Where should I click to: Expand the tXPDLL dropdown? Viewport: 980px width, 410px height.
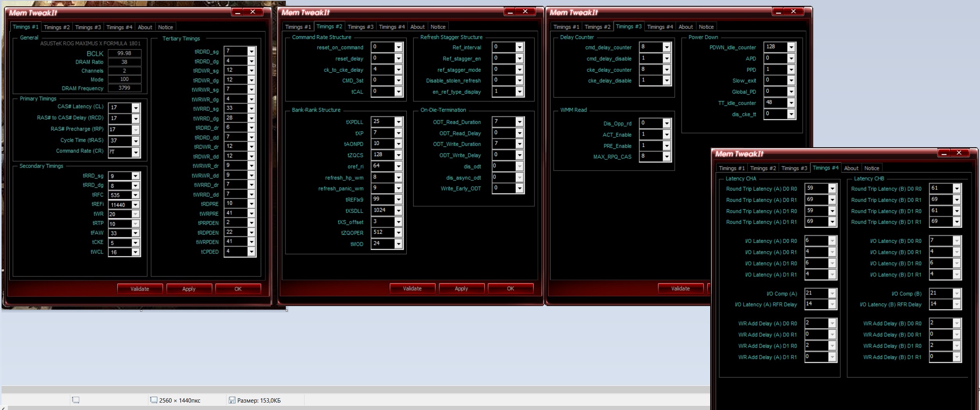tap(398, 122)
